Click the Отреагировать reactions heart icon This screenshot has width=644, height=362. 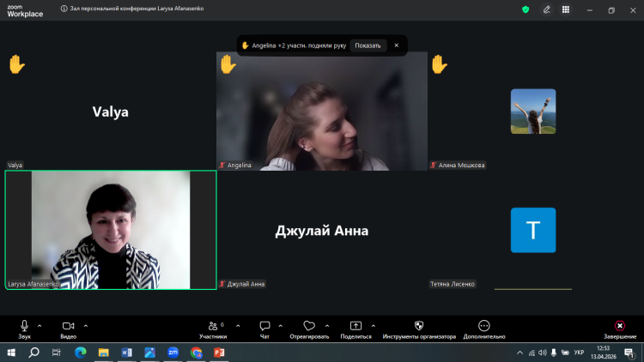[x=309, y=327]
